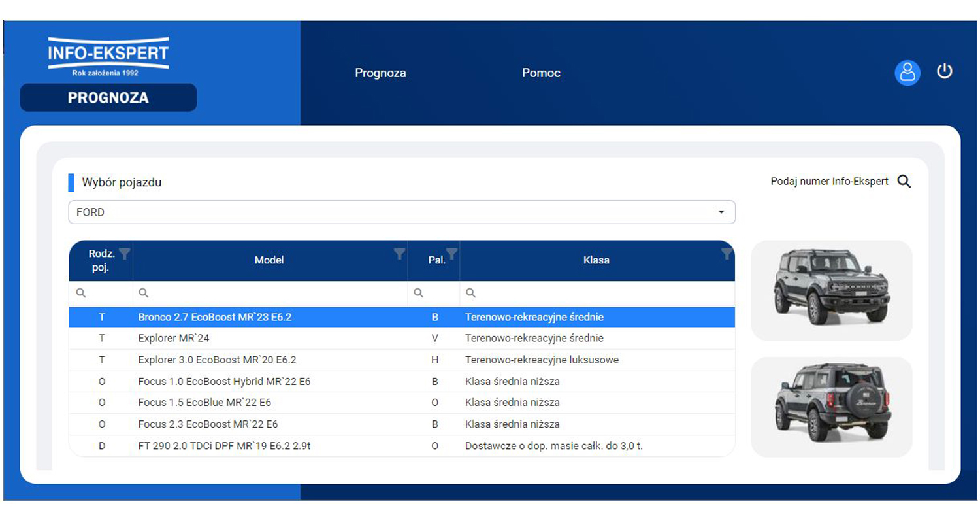
Task: Open the Prognoza menu
Action: [380, 73]
